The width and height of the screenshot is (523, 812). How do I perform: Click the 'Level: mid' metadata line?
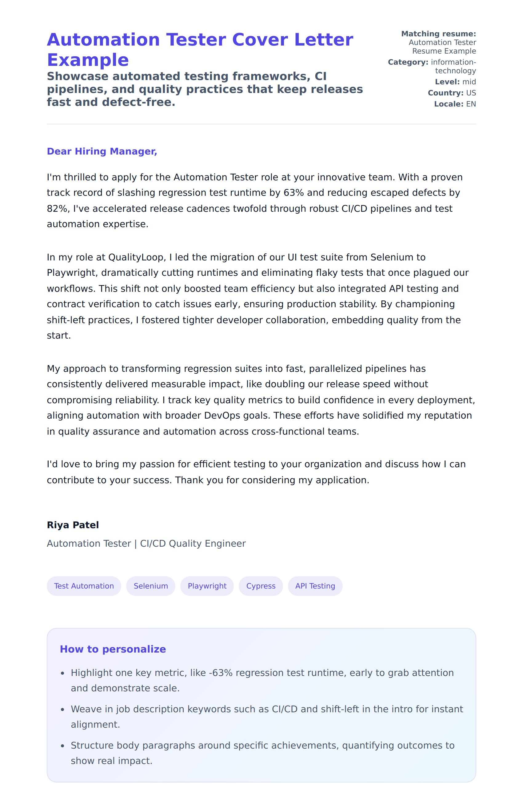455,82
